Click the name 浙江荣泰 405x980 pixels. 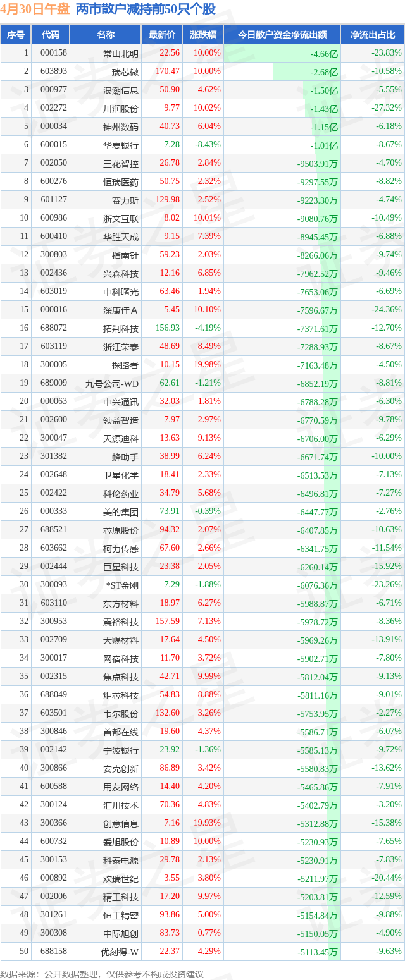click(121, 346)
